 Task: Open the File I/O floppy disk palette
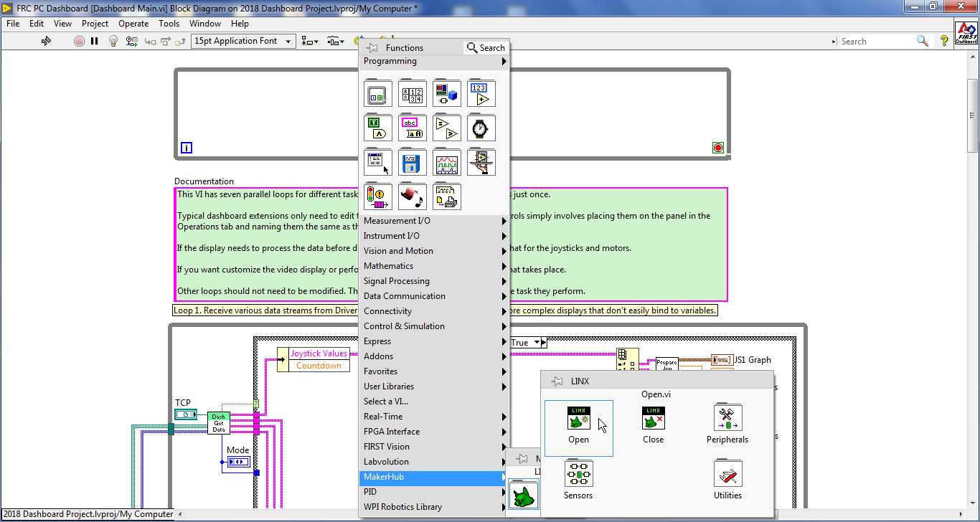click(412, 163)
